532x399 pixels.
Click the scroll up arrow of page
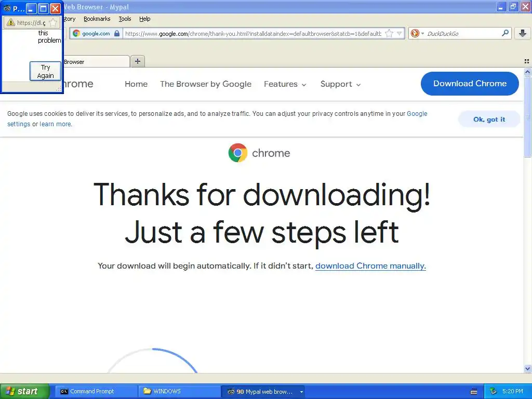(527, 72)
